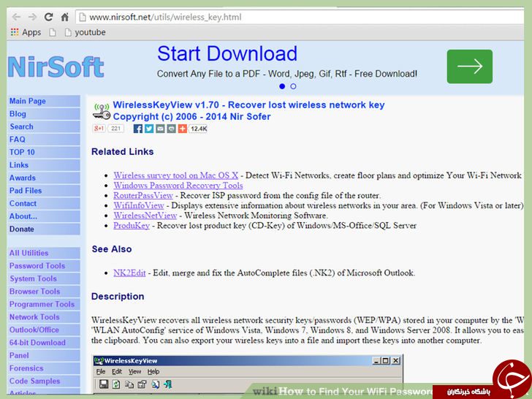
Task: Open File menu in WirelessKeyView screenshot
Action: 101,372
